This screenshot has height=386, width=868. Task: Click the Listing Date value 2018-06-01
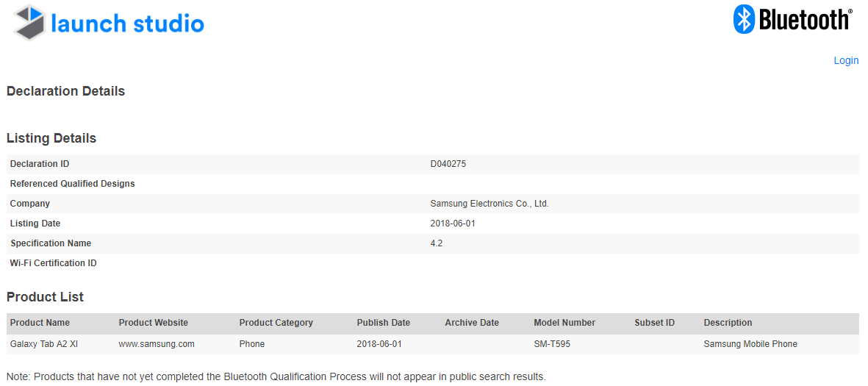(453, 224)
